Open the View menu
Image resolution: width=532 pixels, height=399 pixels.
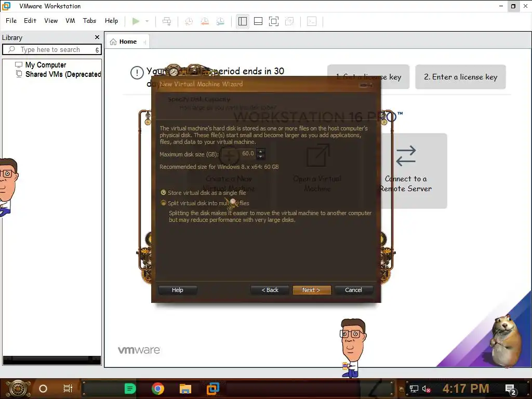coord(51,21)
